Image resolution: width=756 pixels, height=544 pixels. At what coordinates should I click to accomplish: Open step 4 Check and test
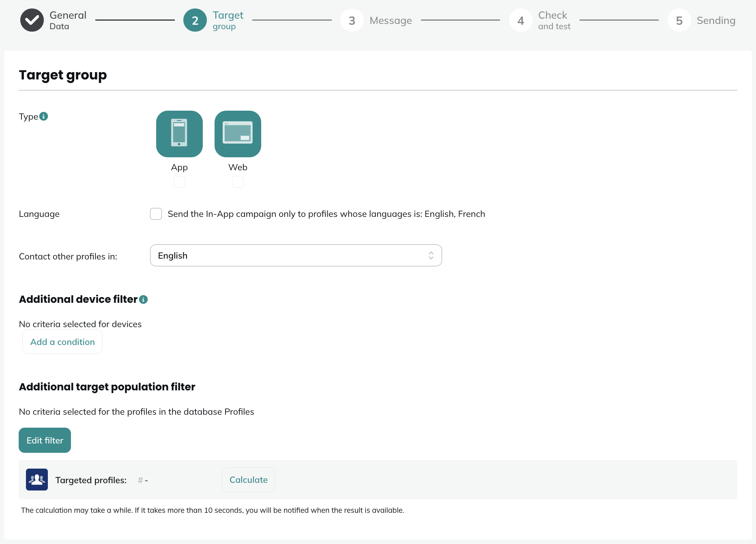pyautogui.click(x=540, y=20)
